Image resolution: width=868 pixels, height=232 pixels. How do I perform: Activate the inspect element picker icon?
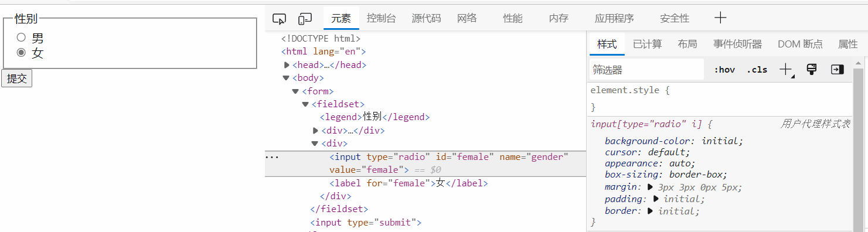pos(279,19)
